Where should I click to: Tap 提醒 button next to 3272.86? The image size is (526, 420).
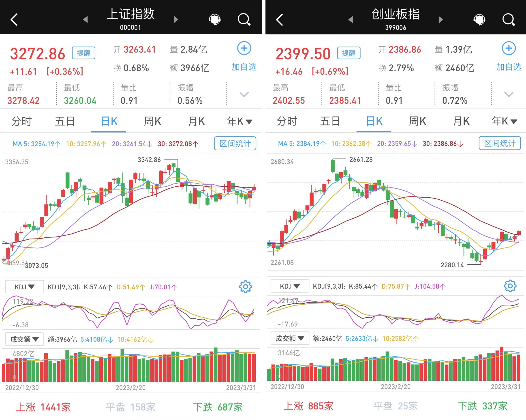pyautogui.click(x=83, y=53)
